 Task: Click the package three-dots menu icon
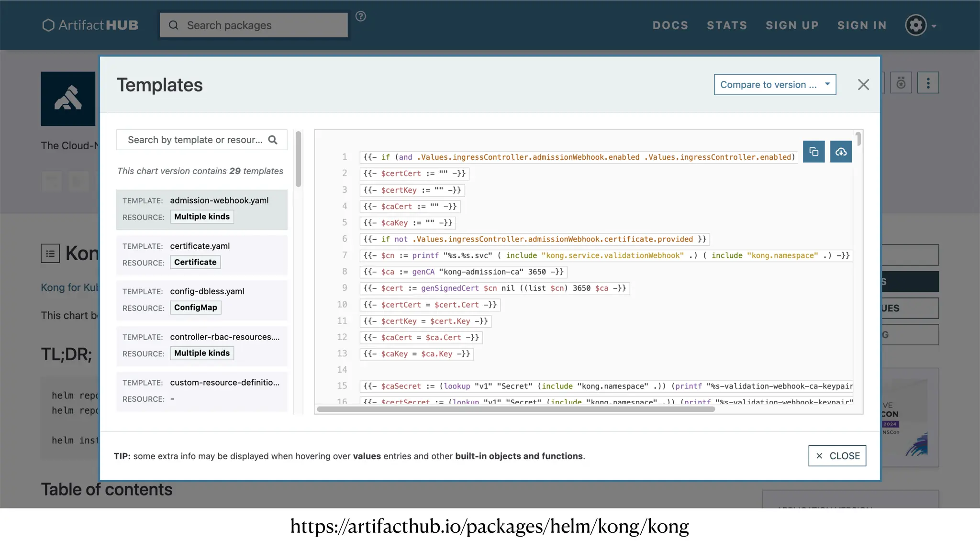tap(928, 83)
